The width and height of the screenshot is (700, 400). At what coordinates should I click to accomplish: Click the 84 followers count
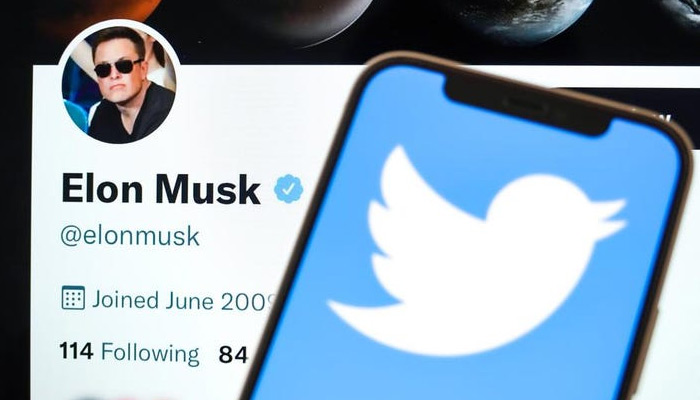pyautogui.click(x=233, y=355)
